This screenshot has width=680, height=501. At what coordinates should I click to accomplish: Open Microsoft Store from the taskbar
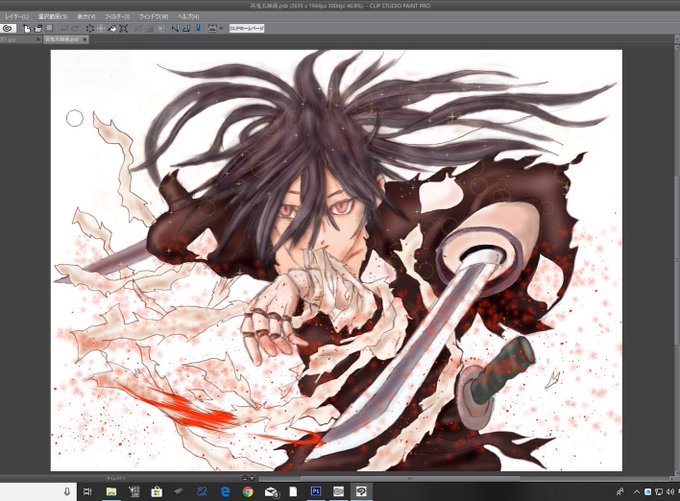157,491
